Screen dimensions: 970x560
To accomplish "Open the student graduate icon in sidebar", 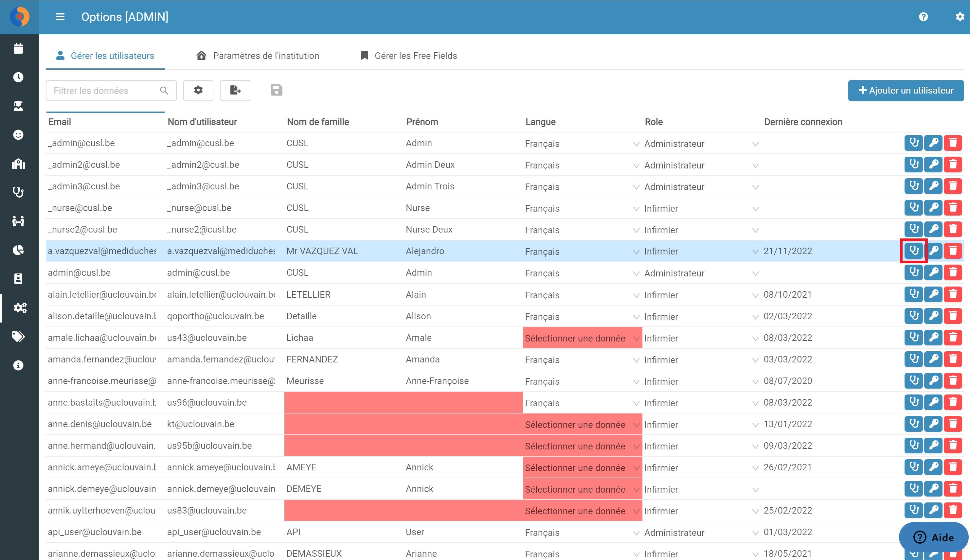I will [x=18, y=106].
